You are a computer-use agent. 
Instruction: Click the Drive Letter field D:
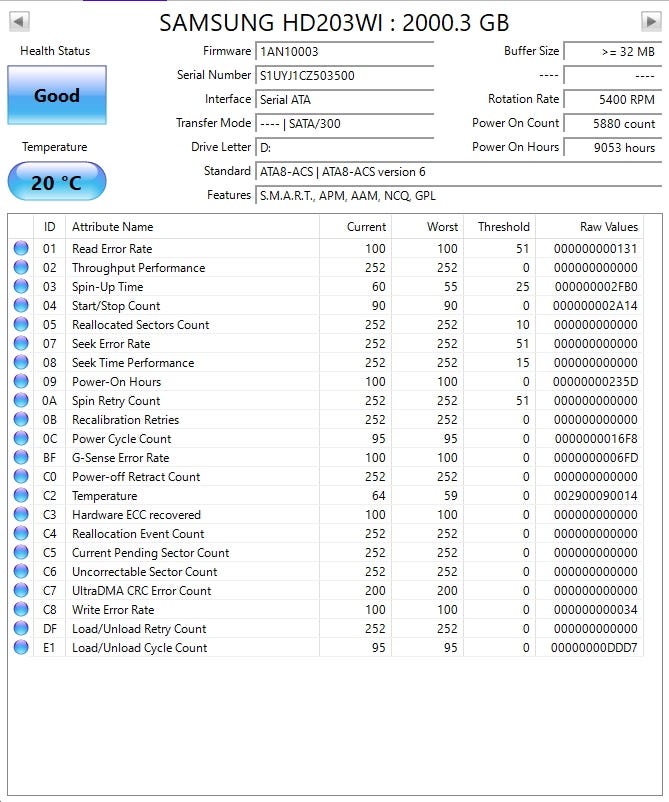click(x=344, y=147)
